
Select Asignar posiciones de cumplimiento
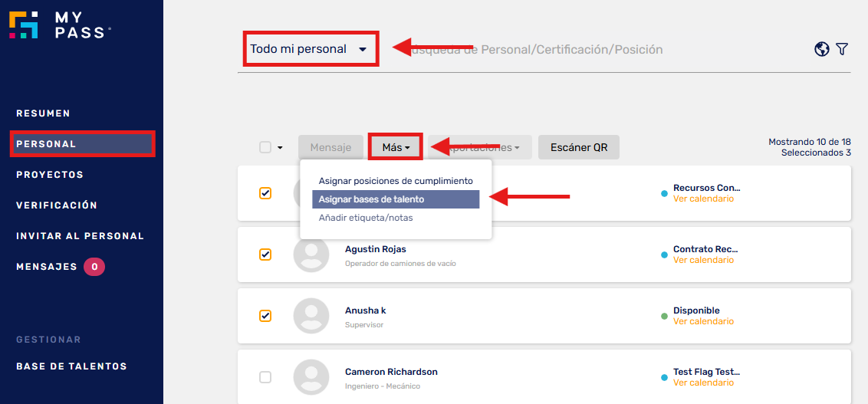(x=396, y=181)
